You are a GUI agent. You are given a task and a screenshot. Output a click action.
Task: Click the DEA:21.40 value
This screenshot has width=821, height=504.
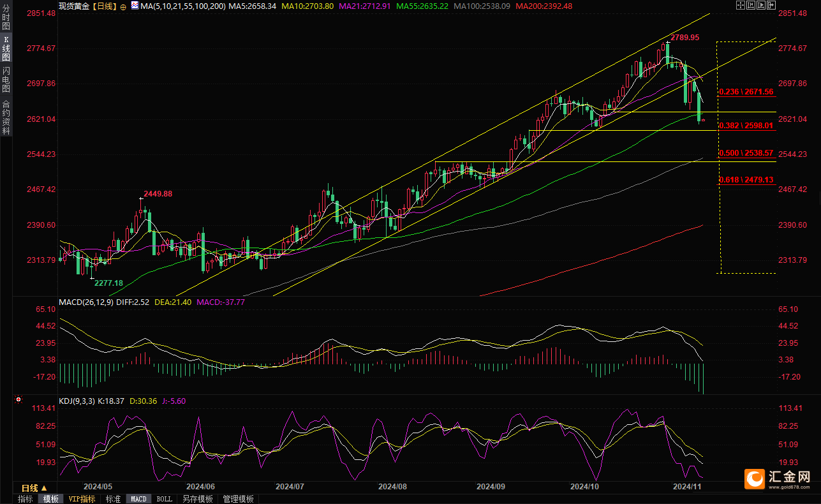174,302
